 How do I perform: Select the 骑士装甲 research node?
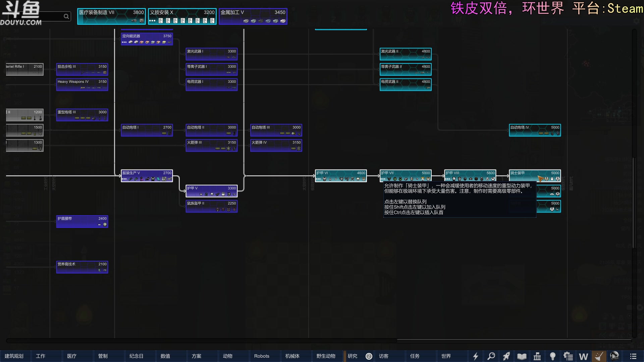coord(535,176)
